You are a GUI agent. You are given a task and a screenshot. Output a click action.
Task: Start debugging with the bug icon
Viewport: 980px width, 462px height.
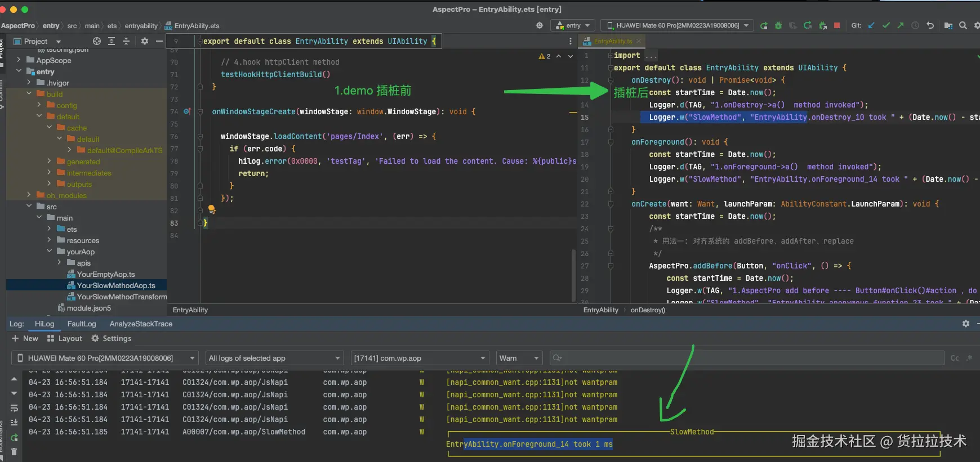778,26
